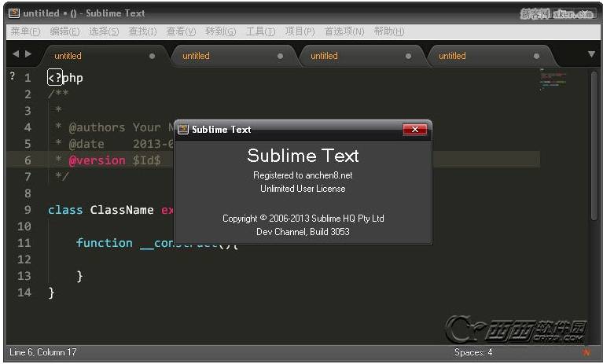Click the closing brace on line 13

pos(79,277)
